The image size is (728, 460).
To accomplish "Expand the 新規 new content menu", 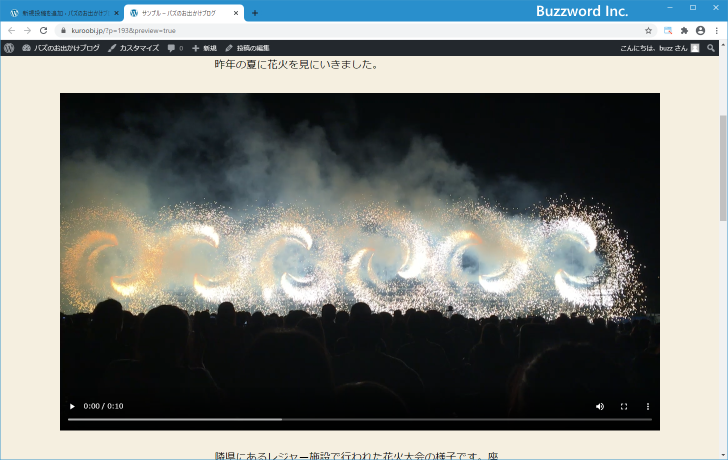I will tap(204, 48).
